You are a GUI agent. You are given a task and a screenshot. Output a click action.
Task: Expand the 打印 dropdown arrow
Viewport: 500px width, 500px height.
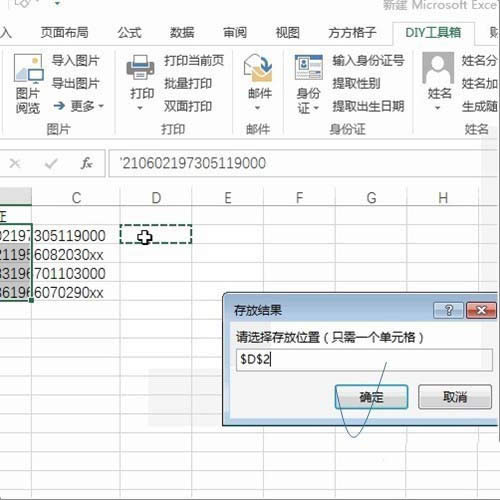pyautogui.click(x=140, y=108)
